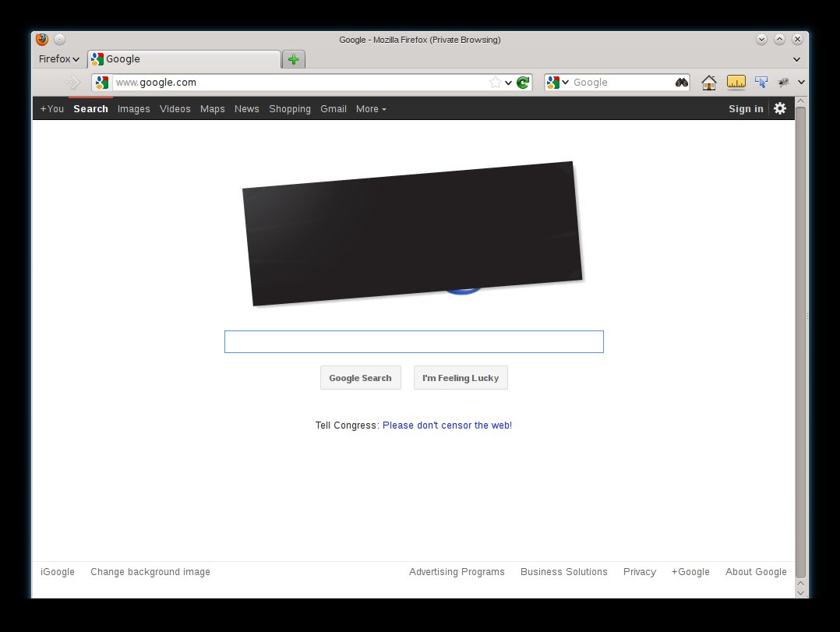Screen dimensions: 840x632
Task: Expand the More menu in Google bar
Action: [371, 109]
